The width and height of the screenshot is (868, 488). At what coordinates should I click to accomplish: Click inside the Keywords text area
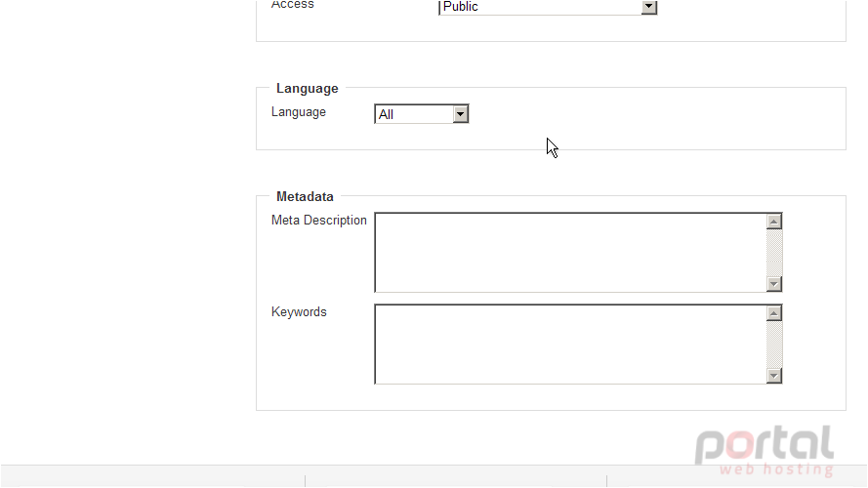[x=571, y=345]
